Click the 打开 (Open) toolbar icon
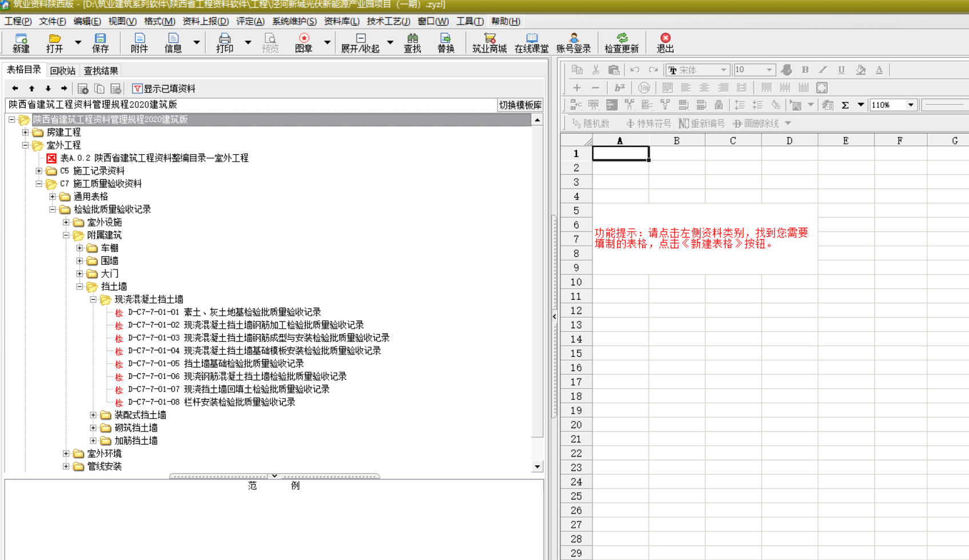969x560 pixels. point(55,43)
